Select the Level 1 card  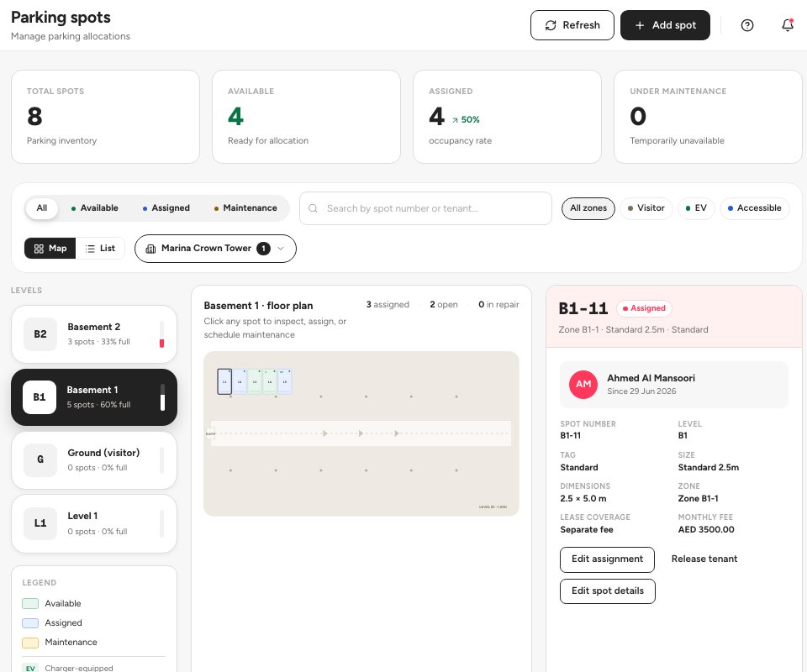94,523
